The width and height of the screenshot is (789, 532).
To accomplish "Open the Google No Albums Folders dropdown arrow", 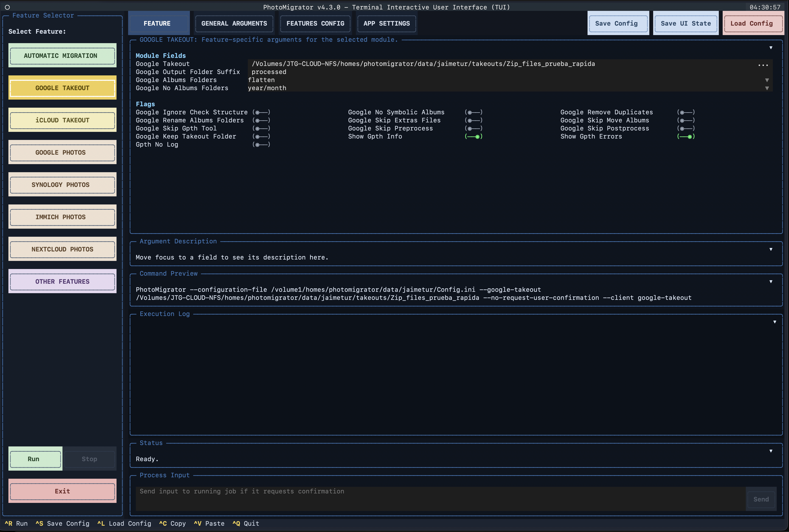I will 767,88.
